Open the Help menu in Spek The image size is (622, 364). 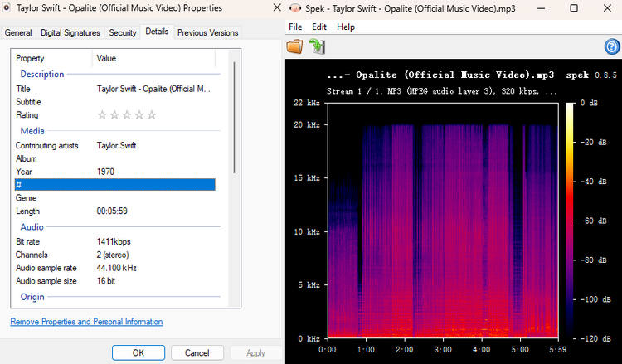coord(346,27)
